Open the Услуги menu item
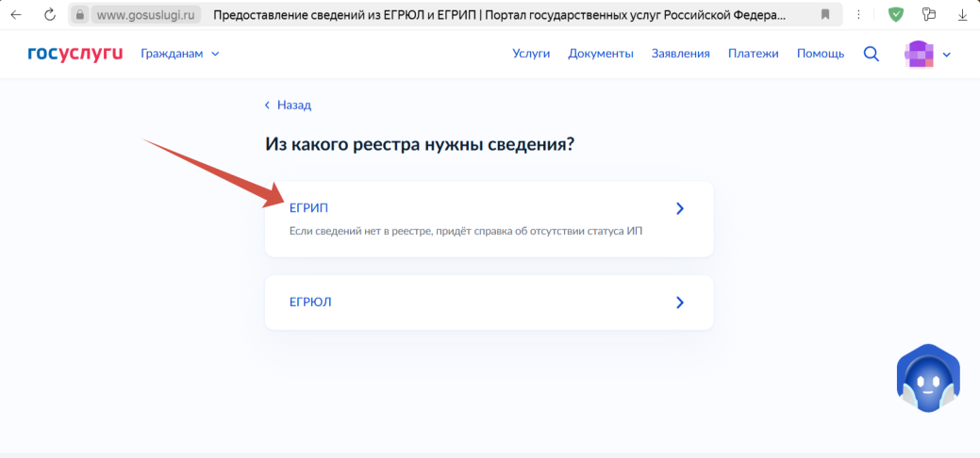The image size is (980, 458). (531, 54)
